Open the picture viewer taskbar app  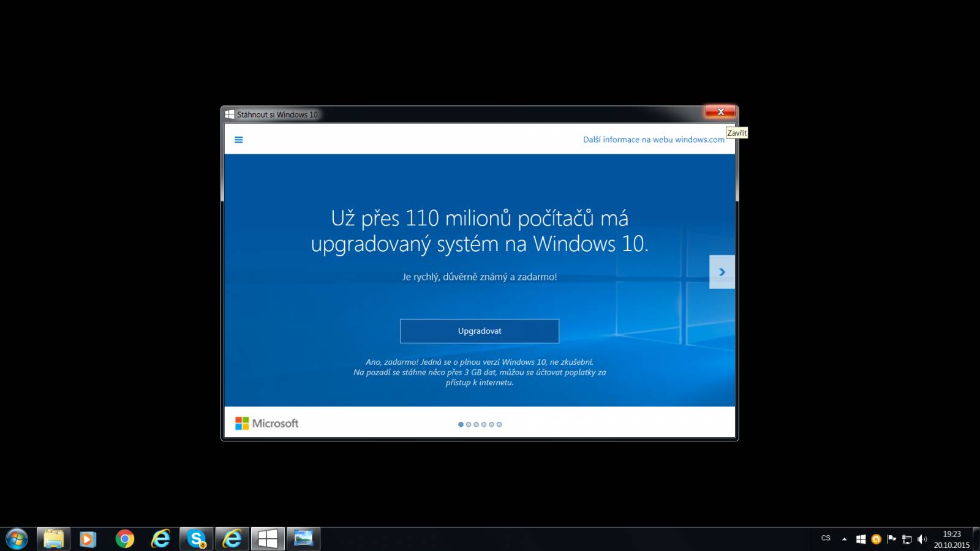coord(303,539)
